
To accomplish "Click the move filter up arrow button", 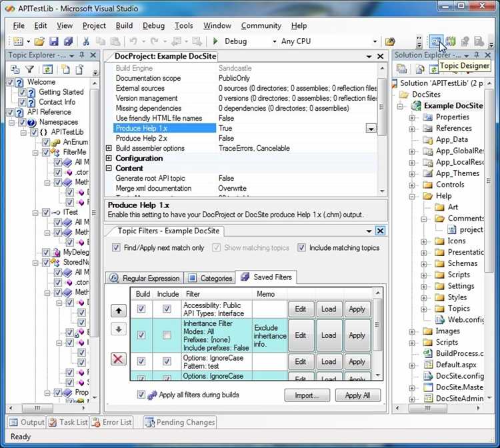I will [x=119, y=310].
